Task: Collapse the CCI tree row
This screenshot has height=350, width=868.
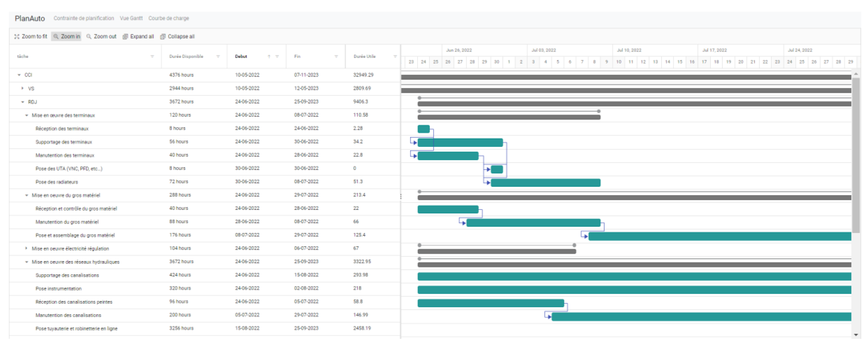Action: tap(19, 75)
